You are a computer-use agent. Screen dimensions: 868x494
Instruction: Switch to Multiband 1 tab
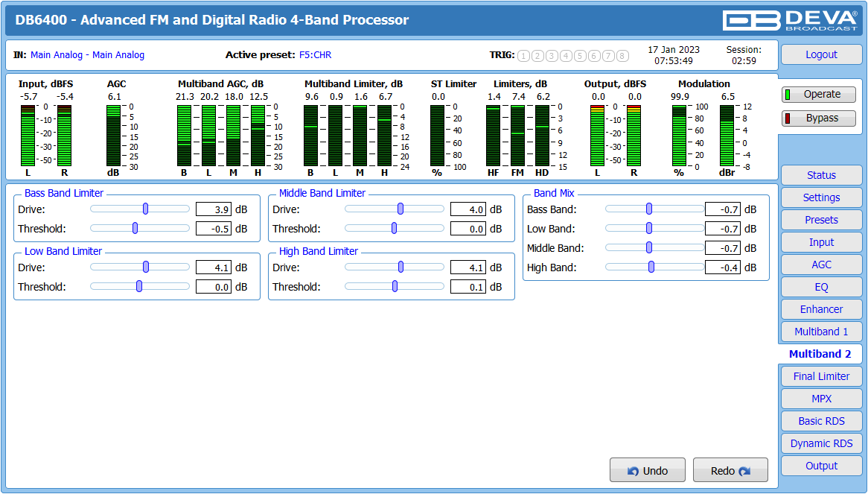point(822,332)
